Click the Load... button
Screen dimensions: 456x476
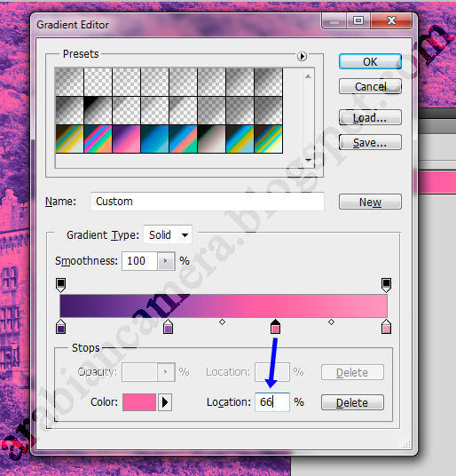370,117
